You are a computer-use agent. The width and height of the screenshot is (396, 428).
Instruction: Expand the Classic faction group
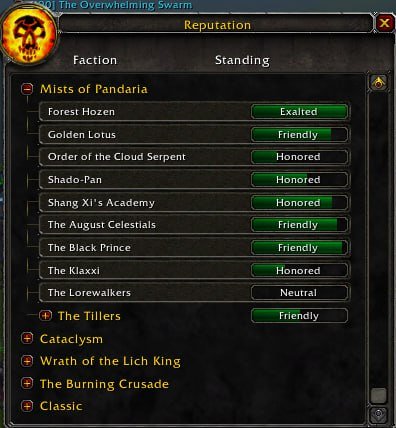[x=27, y=406]
